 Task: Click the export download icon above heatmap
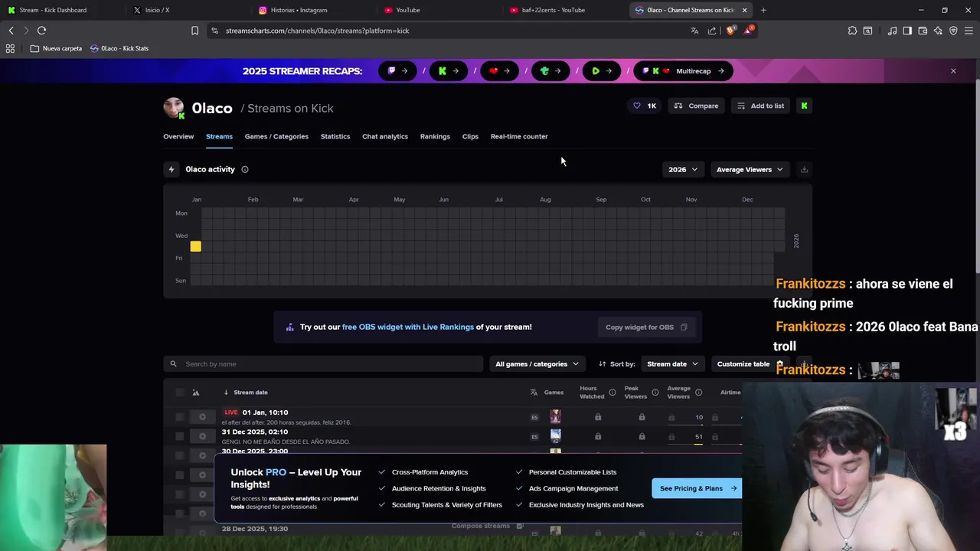click(804, 169)
